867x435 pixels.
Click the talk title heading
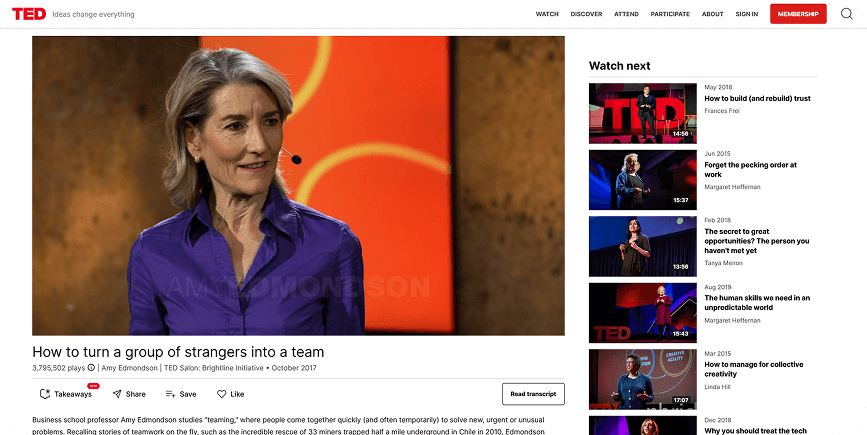tap(178, 352)
